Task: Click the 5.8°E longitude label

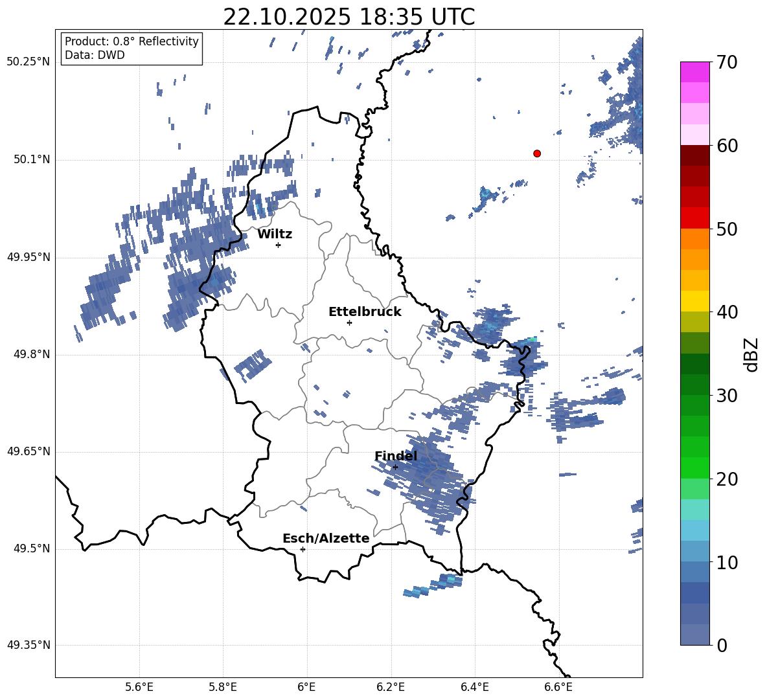Action: tap(223, 687)
